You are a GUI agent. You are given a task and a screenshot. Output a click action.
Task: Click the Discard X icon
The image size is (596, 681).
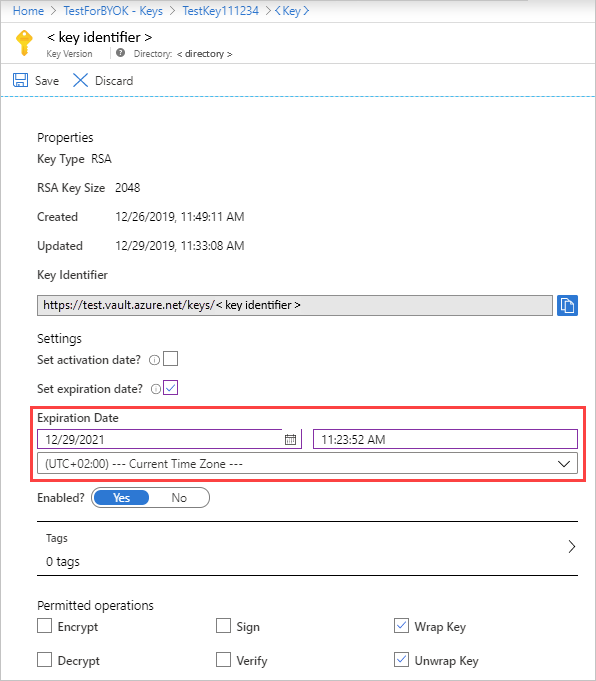pyautogui.click(x=80, y=80)
